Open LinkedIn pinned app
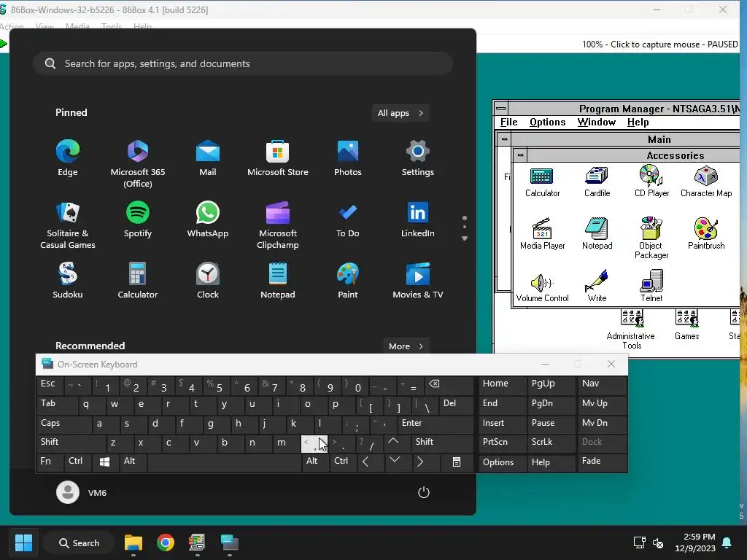 coord(418,219)
